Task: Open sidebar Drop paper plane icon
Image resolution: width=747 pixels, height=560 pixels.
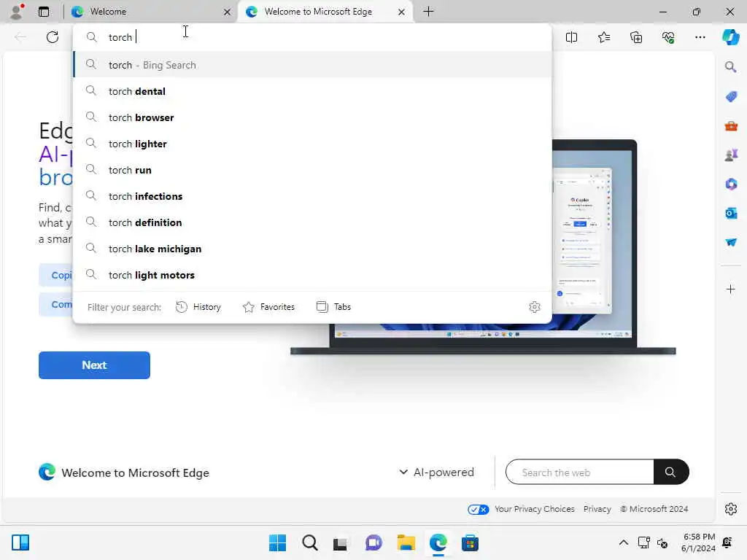Action: pos(731,242)
